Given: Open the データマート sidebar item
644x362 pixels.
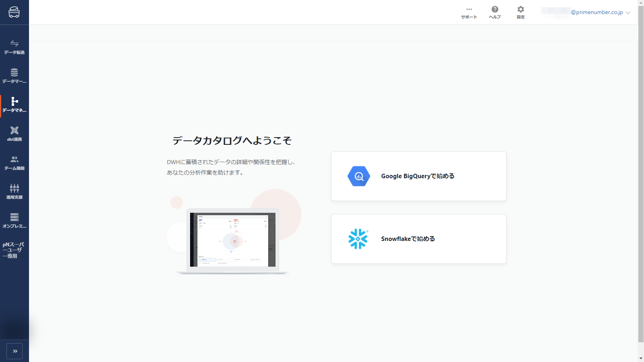Looking at the screenshot, I should click(x=14, y=77).
